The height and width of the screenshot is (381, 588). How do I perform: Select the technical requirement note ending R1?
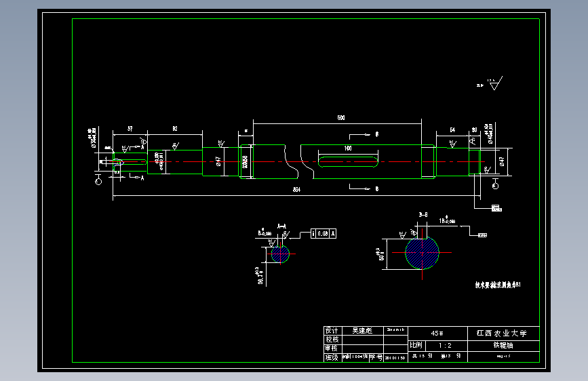(x=498, y=285)
